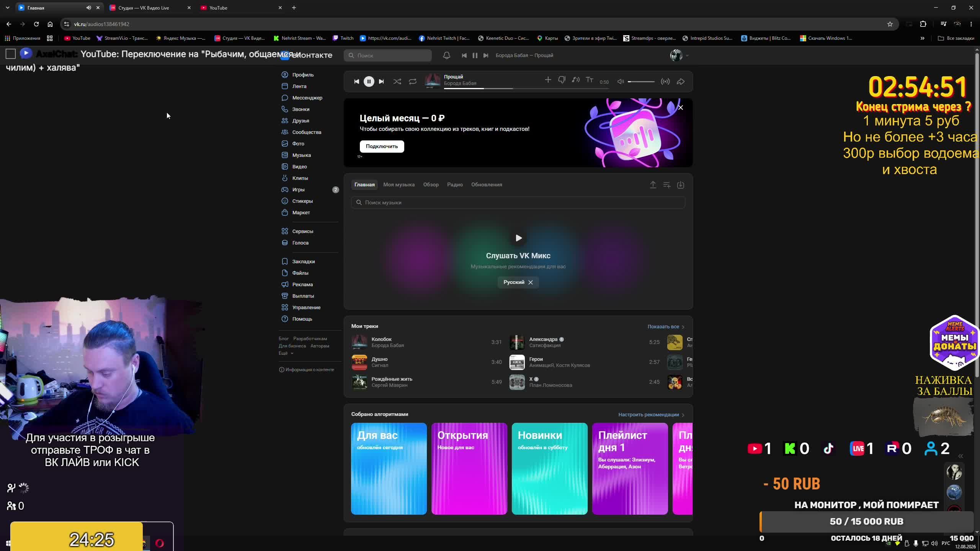Bookmark this page with the star icon
Screen dimensions: 980x551
(x=890, y=24)
